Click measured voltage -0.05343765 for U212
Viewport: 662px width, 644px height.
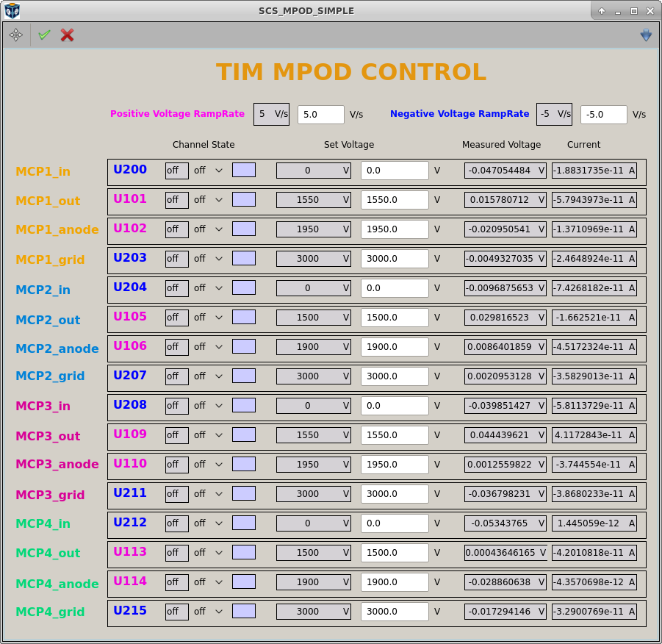[506, 523]
